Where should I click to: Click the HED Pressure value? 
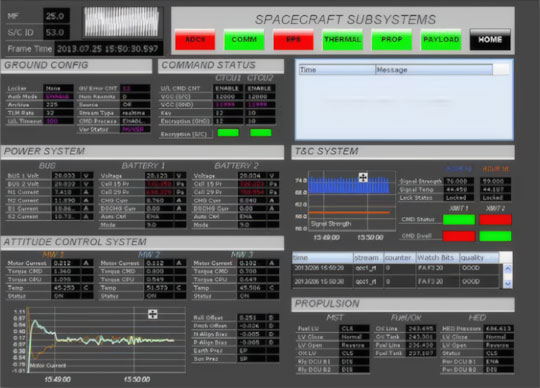498,328
